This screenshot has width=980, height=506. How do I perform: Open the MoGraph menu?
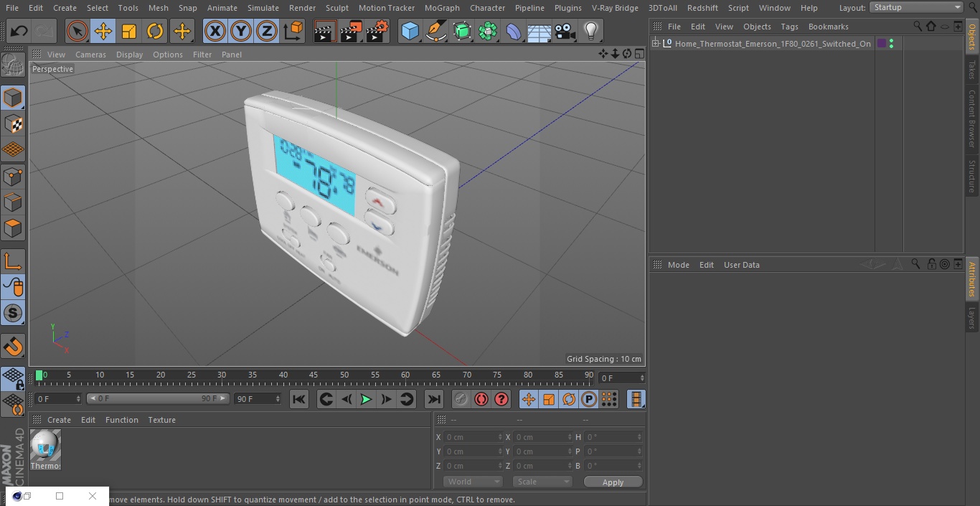(x=442, y=7)
